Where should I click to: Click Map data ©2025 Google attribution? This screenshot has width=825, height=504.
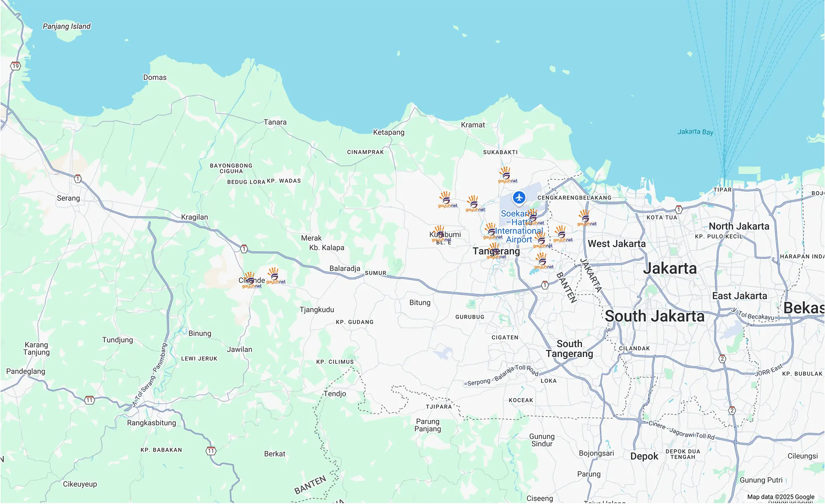click(x=781, y=497)
